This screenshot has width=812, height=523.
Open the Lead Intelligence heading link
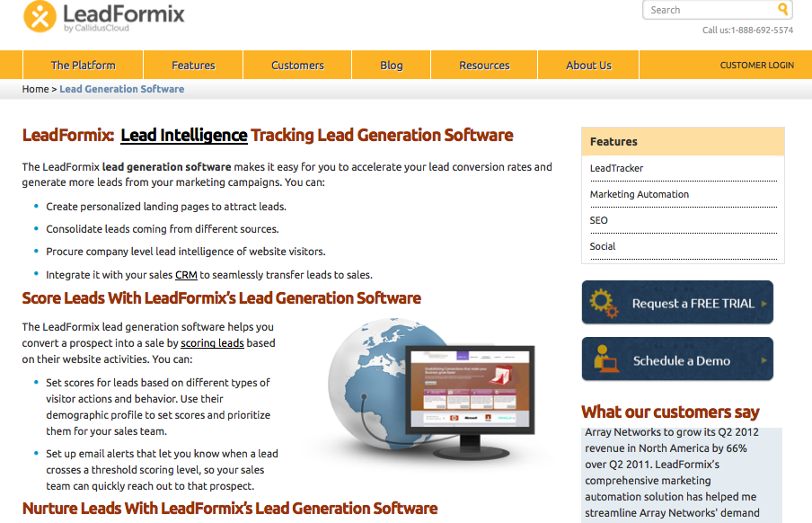184,136
